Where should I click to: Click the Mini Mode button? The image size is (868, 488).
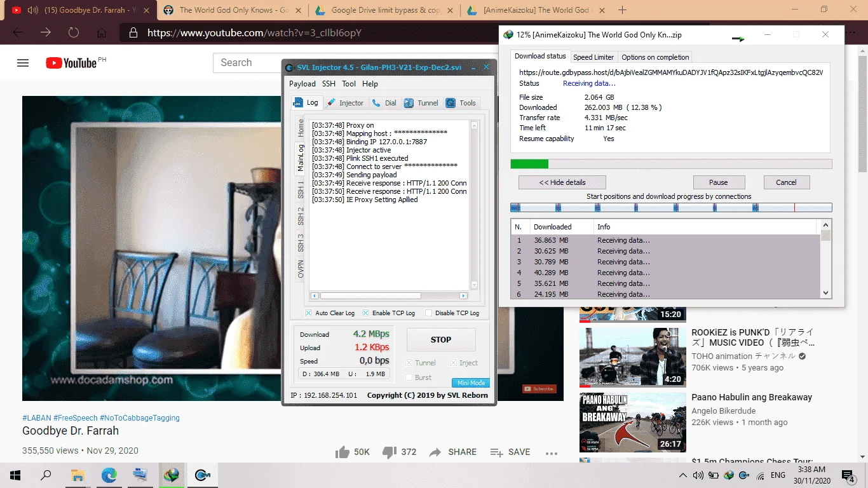coord(471,383)
